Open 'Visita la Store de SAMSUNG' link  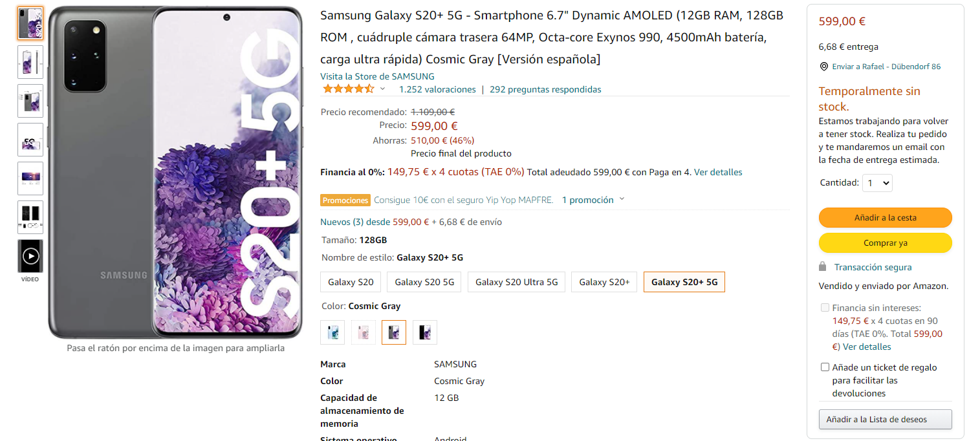click(377, 76)
